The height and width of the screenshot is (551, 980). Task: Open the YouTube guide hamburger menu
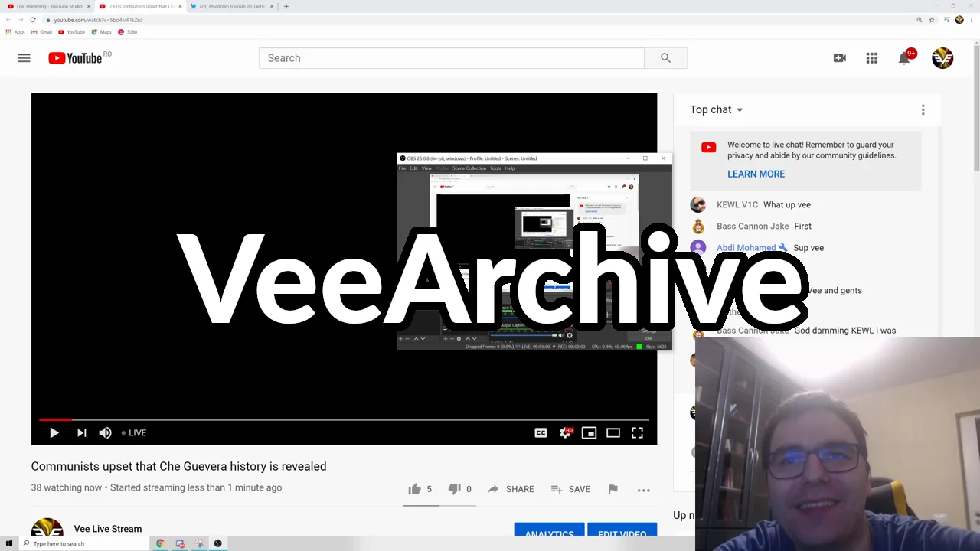click(x=24, y=58)
